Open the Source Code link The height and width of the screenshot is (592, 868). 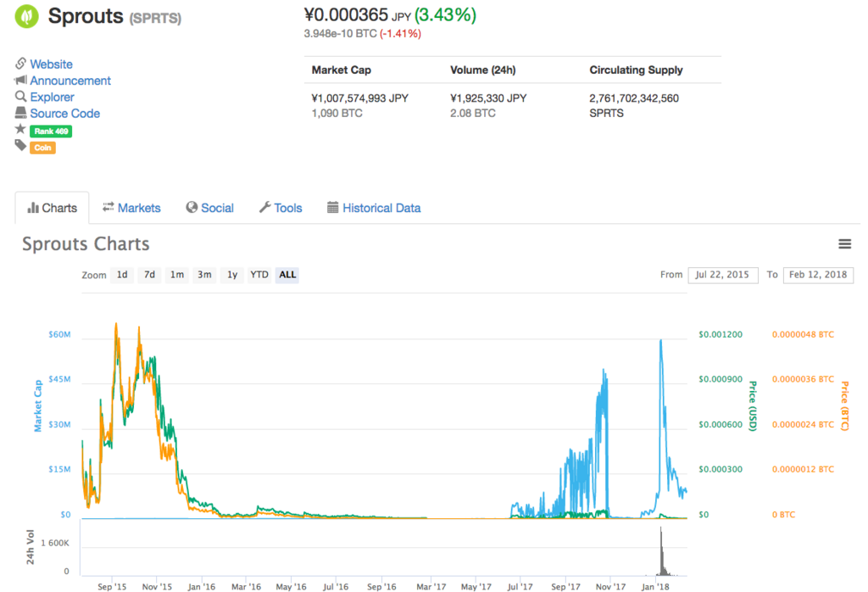pos(64,114)
